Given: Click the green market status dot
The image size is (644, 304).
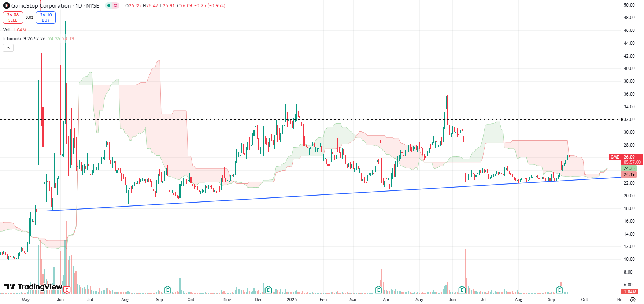Looking at the screenshot, I should click(x=109, y=5).
